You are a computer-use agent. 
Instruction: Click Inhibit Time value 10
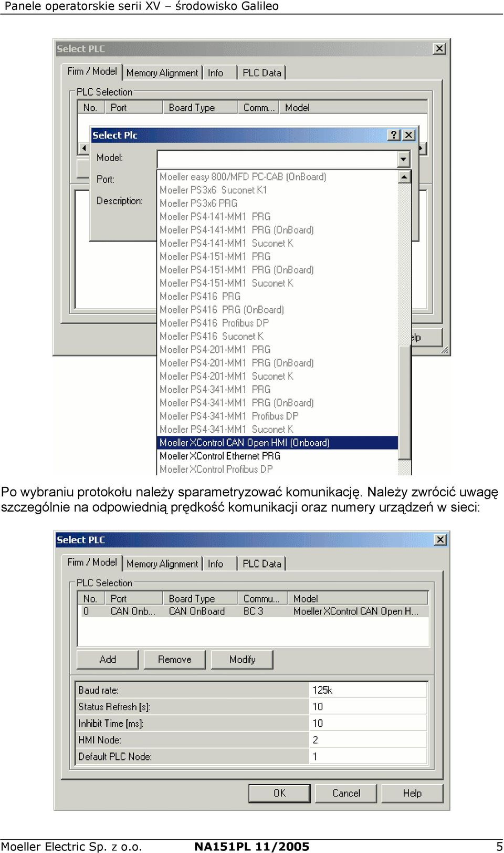367,723
